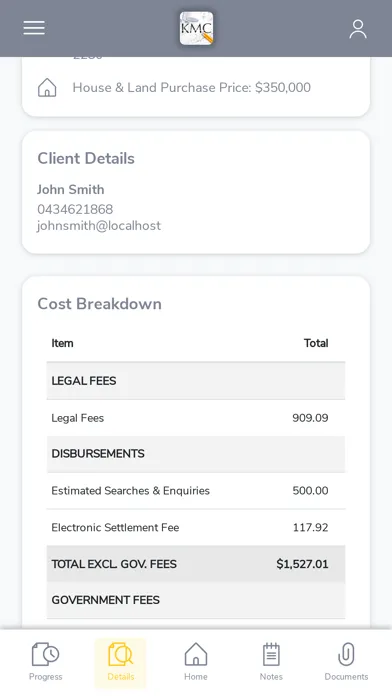
Task: Tap the Legal Fees 909.09 row
Action: 196,418
